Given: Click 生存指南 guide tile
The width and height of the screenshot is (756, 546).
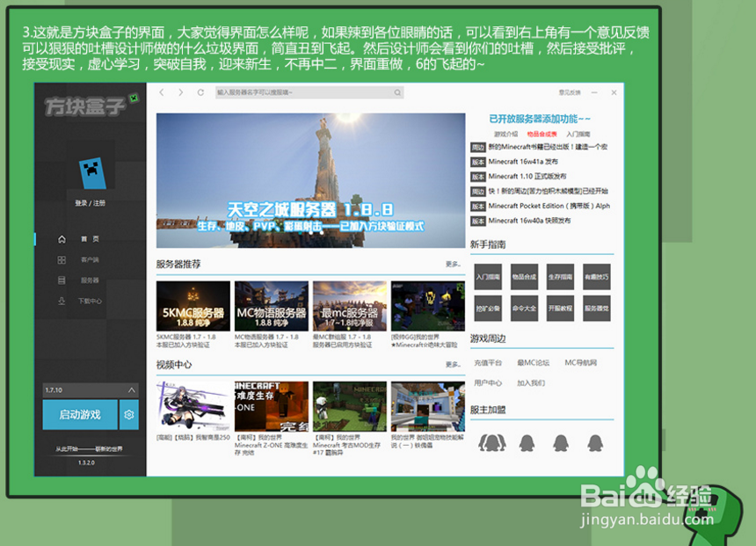Looking at the screenshot, I should click(x=560, y=277).
